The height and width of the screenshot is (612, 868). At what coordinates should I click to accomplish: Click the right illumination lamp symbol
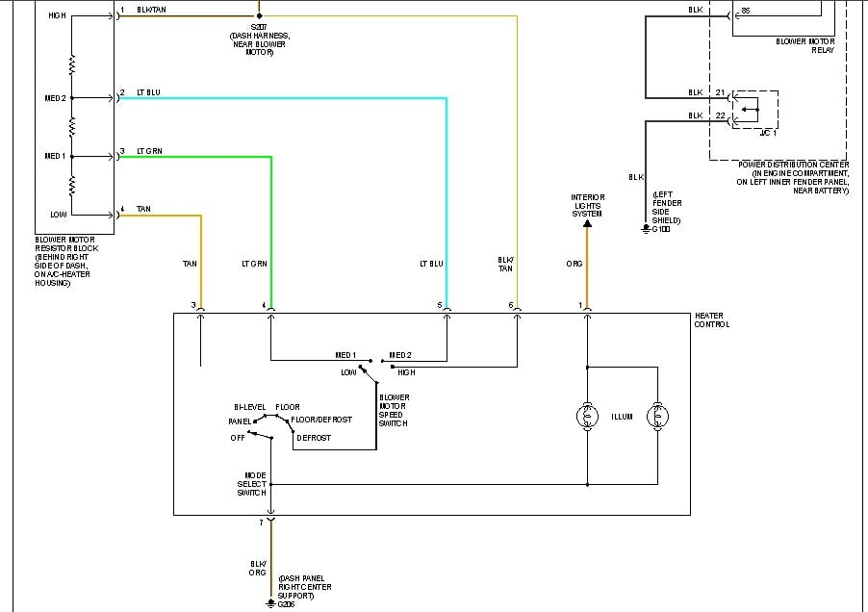[657, 416]
